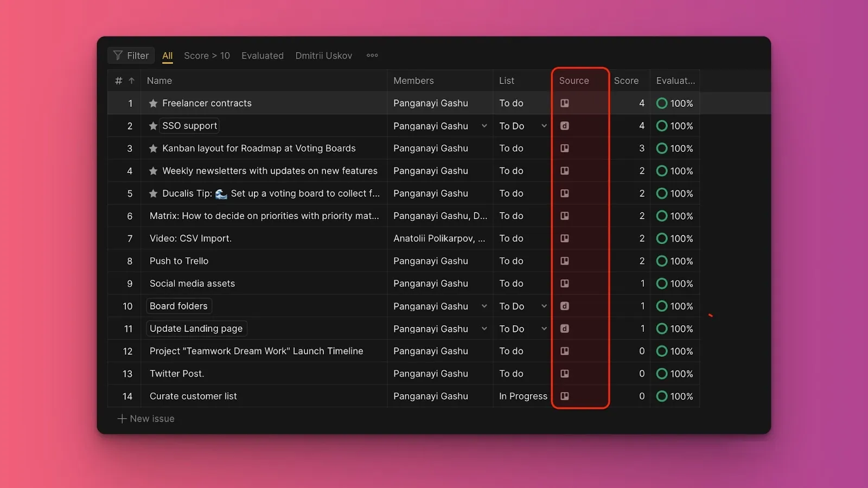
Task: Open the more options menu next to Dmitrii Uskov
Action: [372, 55]
